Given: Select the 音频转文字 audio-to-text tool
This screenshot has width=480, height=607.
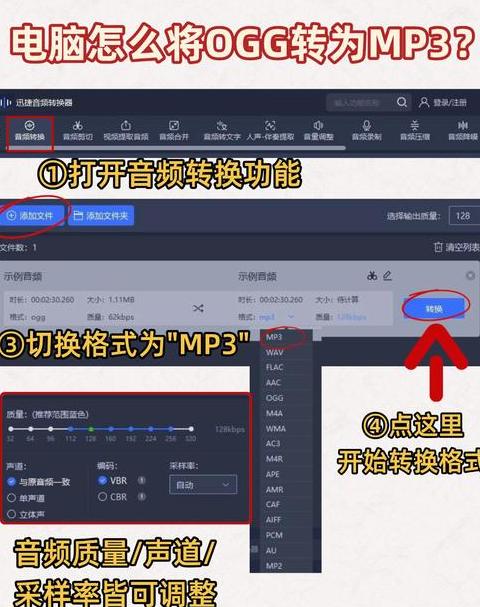Looking at the screenshot, I should coord(222,130).
